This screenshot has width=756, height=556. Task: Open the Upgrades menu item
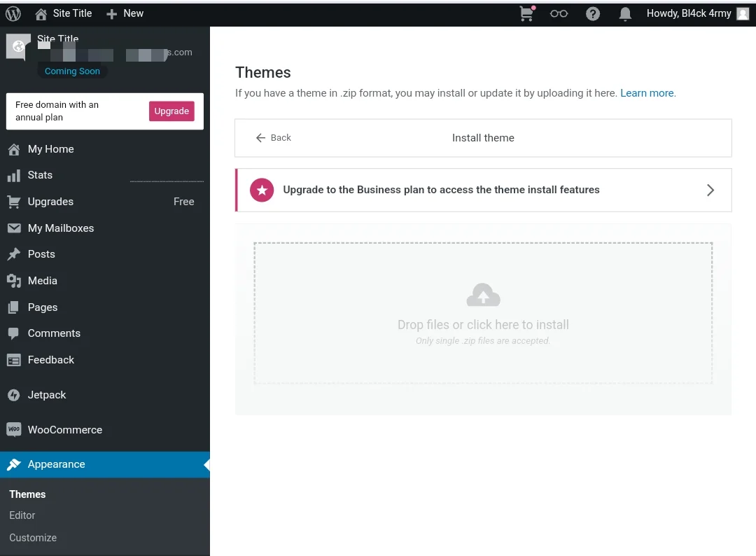(104, 202)
